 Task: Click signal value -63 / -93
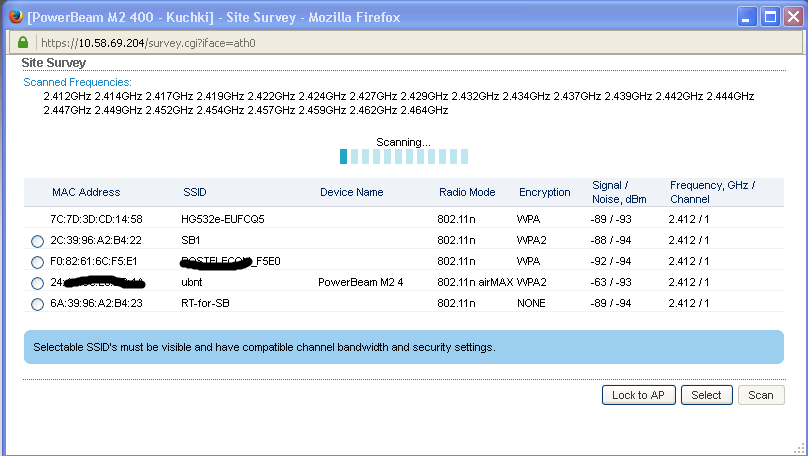tap(611, 282)
